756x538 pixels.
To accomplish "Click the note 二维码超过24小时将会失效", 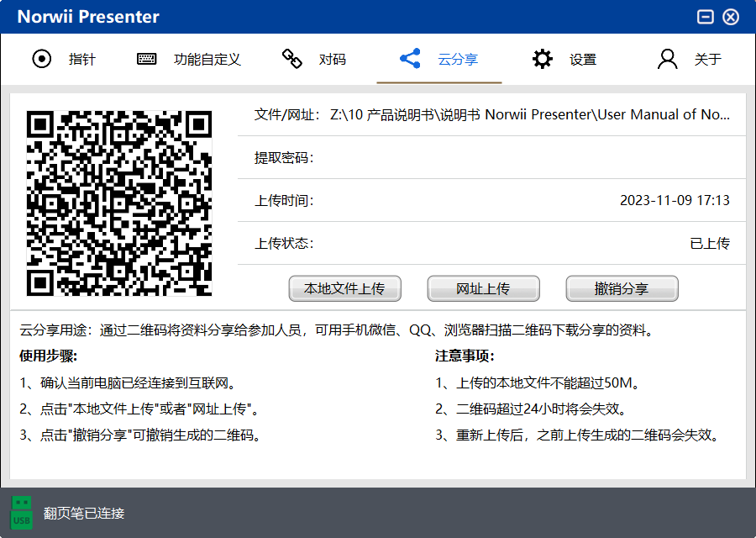I will 532,409.
